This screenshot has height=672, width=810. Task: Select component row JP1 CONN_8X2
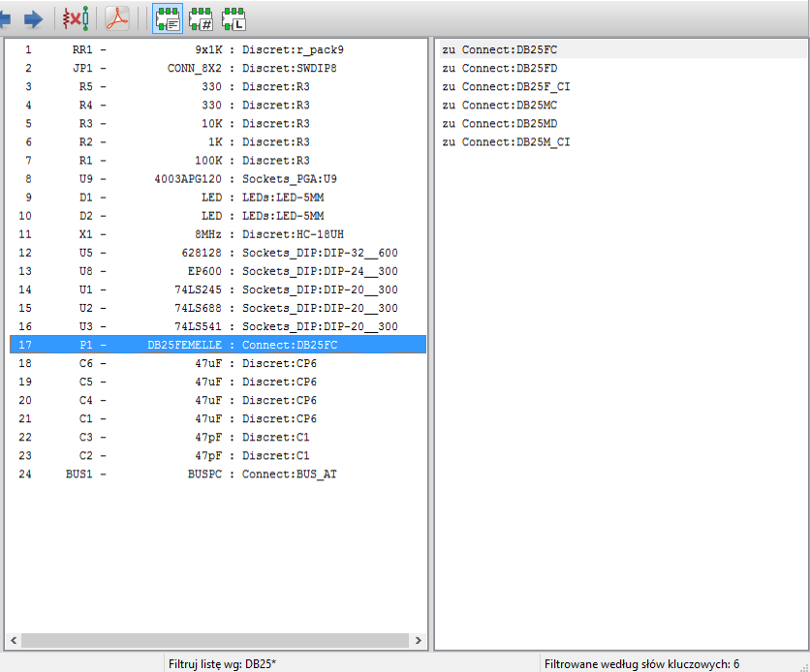(217, 68)
